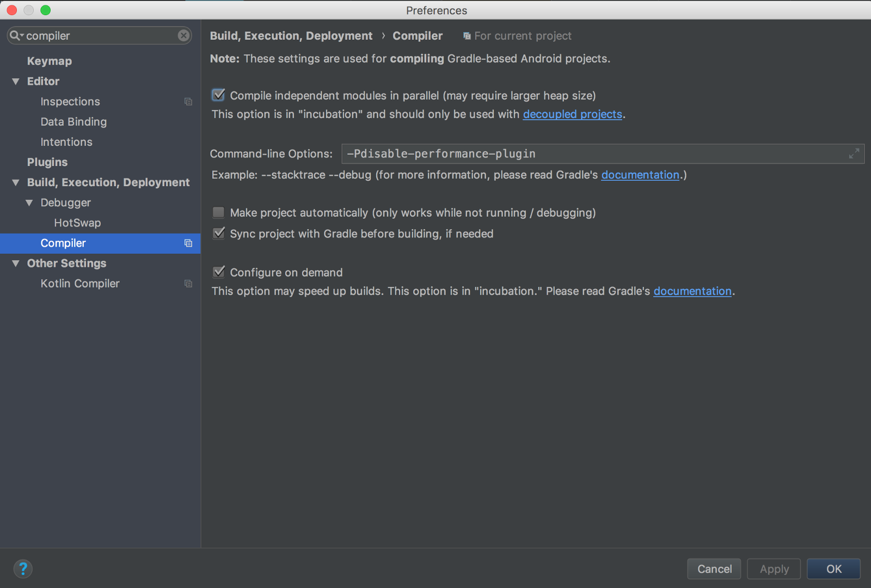Collapse the Editor tree section
871x588 pixels.
16,82
